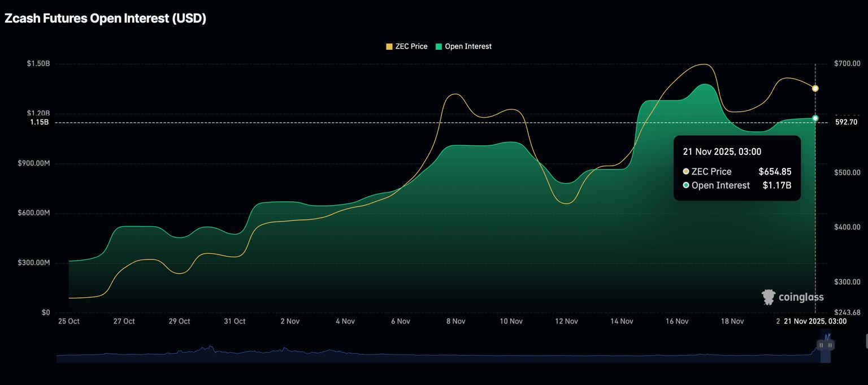868x385 pixels.
Task: Open the coinglass link
Action: pyautogui.click(x=800, y=296)
